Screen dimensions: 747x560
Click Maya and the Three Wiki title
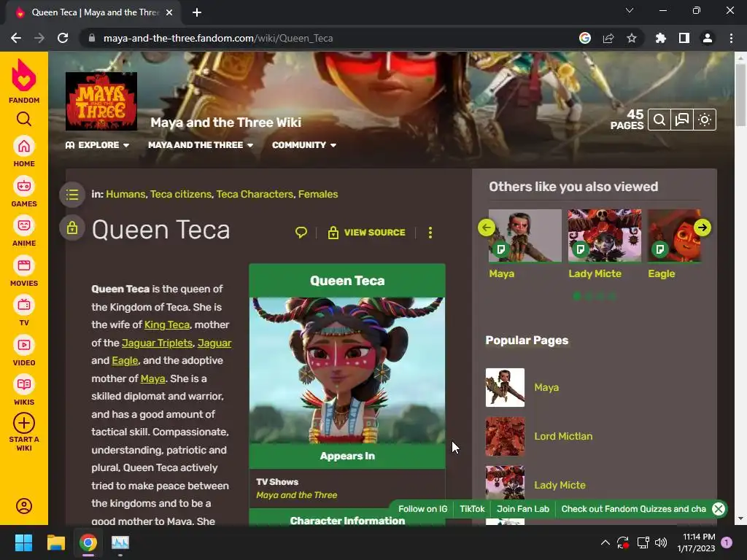(226, 122)
